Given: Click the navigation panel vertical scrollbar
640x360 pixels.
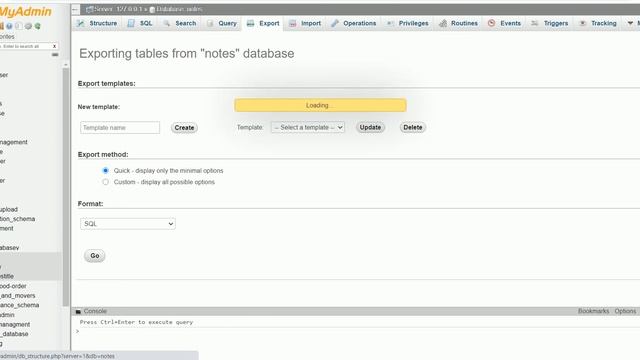Looking at the screenshot, I should click(66, 187).
